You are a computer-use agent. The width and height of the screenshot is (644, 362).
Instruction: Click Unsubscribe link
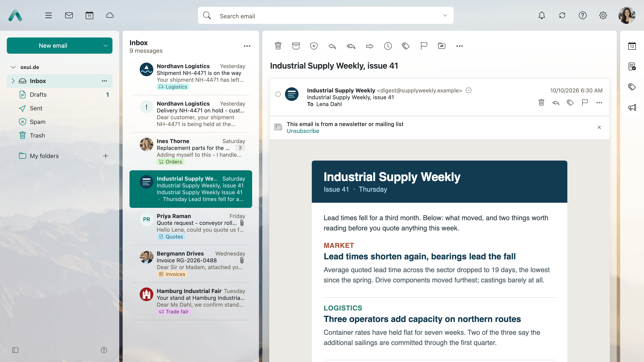pos(303,131)
